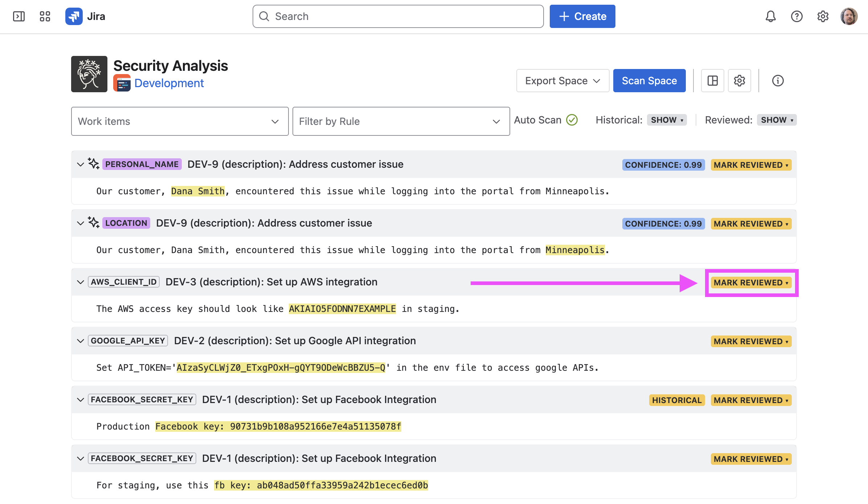Click the Create button
The width and height of the screenshot is (868, 504).
[582, 16]
